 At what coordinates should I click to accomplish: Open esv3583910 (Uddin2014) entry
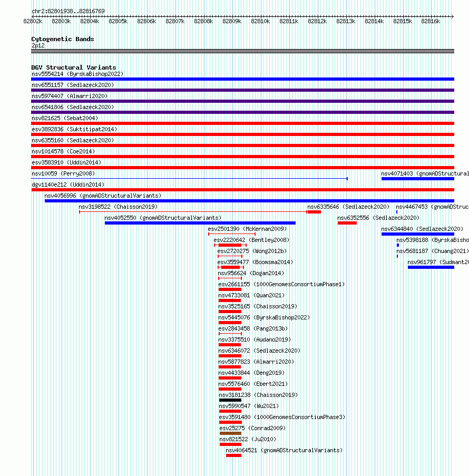pyautogui.click(x=66, y=163)
